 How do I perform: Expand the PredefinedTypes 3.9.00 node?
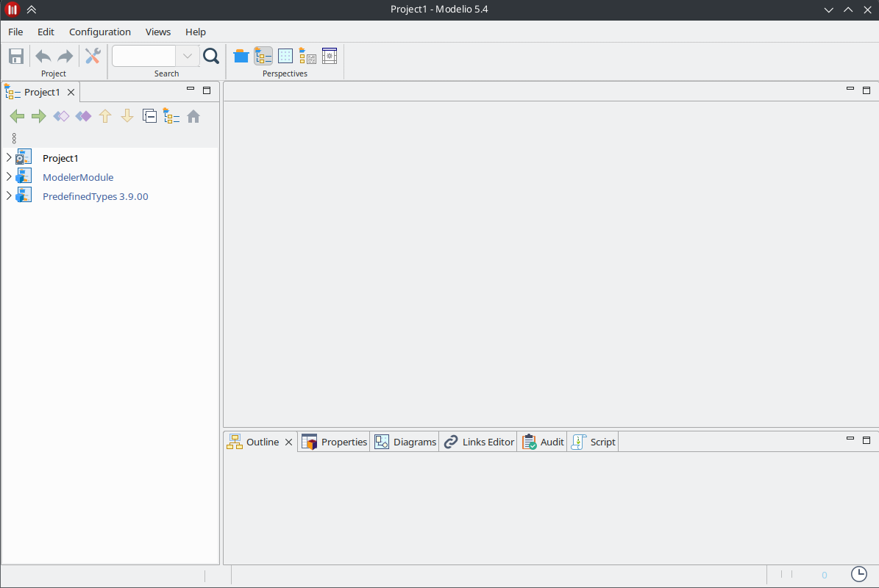click(8, 196)
